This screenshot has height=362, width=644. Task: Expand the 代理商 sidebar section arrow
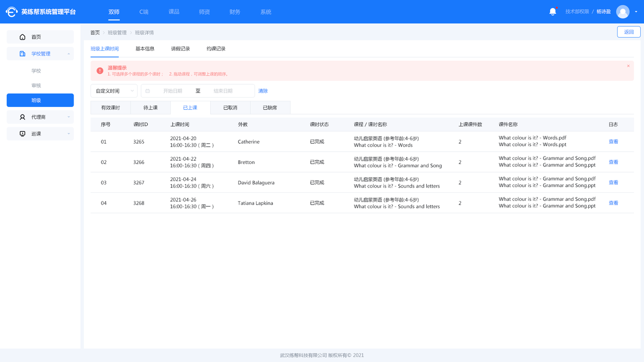point(69,117)
